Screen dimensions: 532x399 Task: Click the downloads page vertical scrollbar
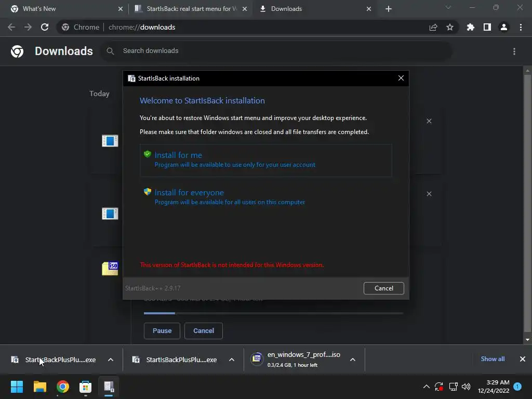tap(527, 204)
